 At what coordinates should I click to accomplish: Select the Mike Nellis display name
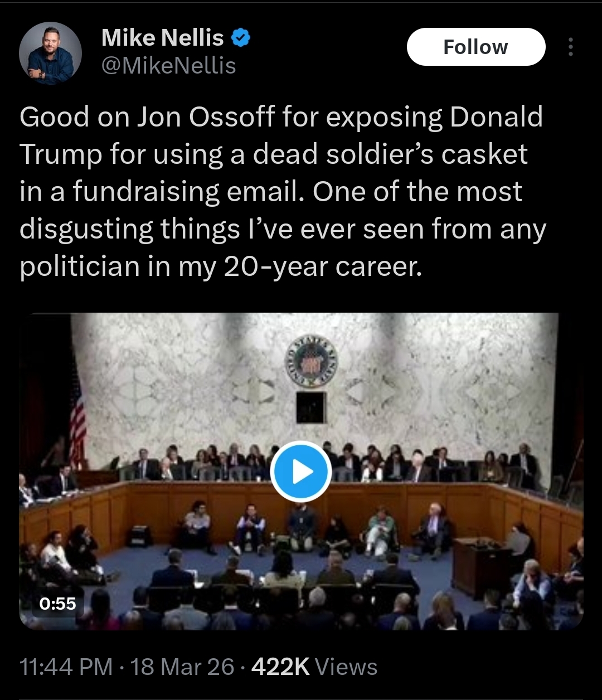point(162,38)
